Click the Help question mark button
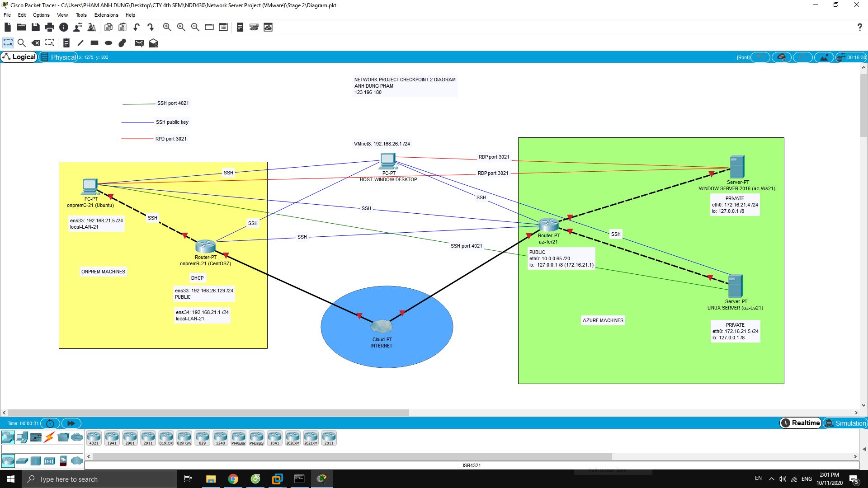 tap(859, 27)
